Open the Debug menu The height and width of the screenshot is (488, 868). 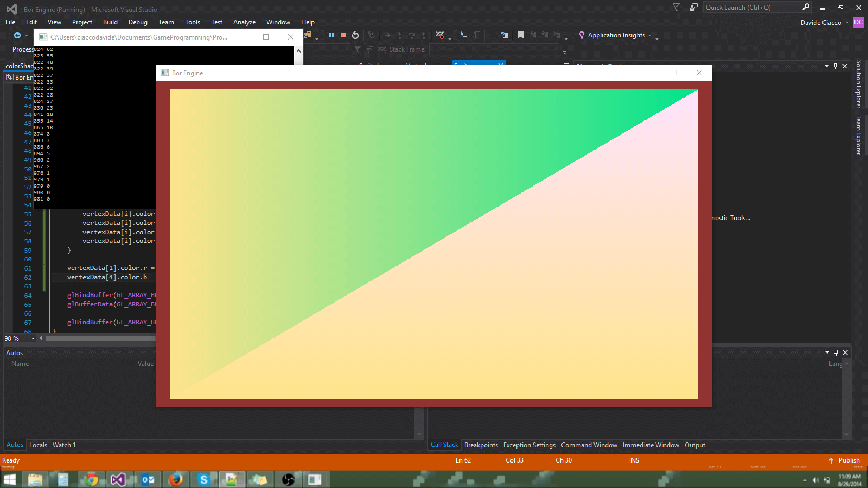tap(138, 22)
